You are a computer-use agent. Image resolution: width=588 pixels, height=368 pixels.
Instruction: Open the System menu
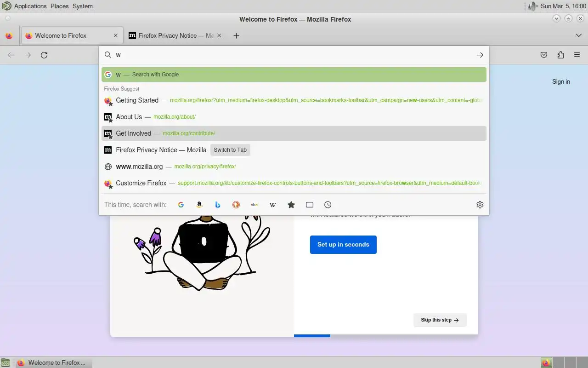coord(83,6)
